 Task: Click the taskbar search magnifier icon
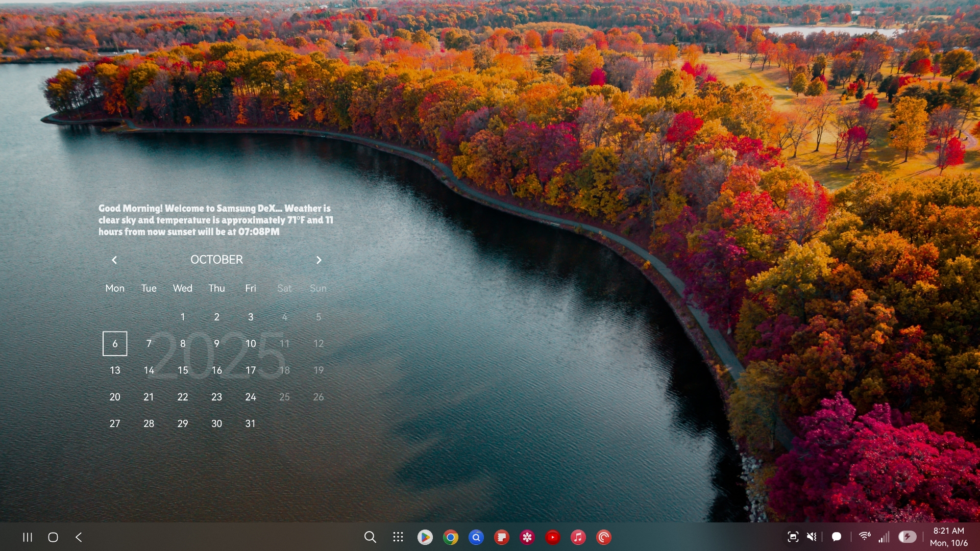[x=370, y=537]
